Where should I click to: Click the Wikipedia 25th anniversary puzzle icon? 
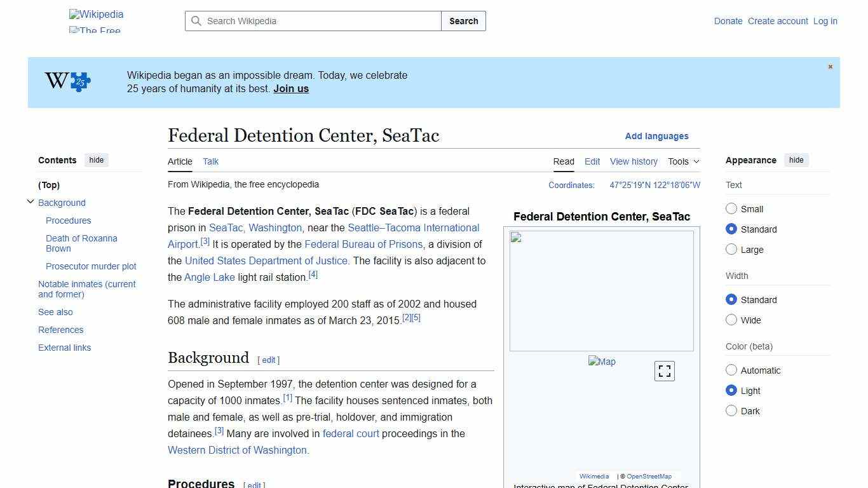(67, 82)
